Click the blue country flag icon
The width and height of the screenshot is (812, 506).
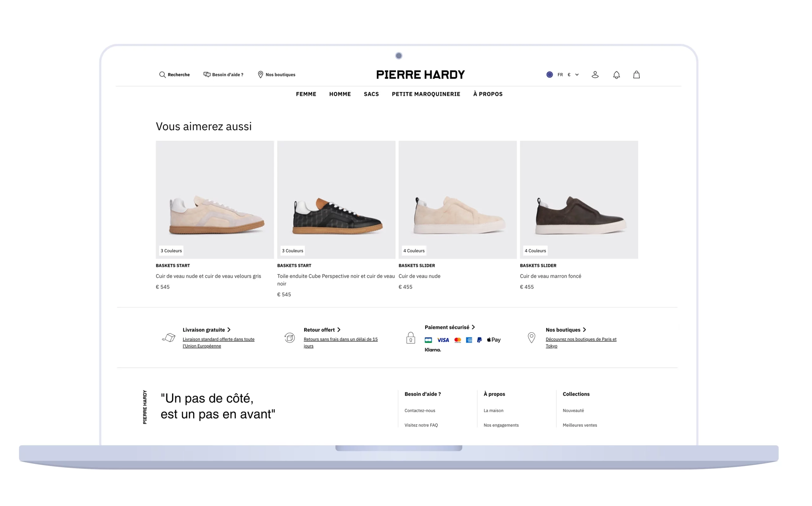coord(550,75)
